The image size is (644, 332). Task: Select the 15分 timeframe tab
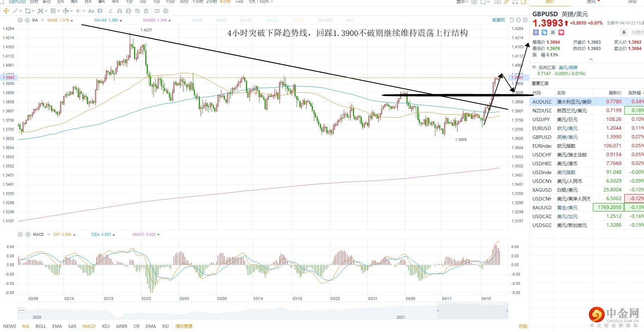(x=170, y=2)
